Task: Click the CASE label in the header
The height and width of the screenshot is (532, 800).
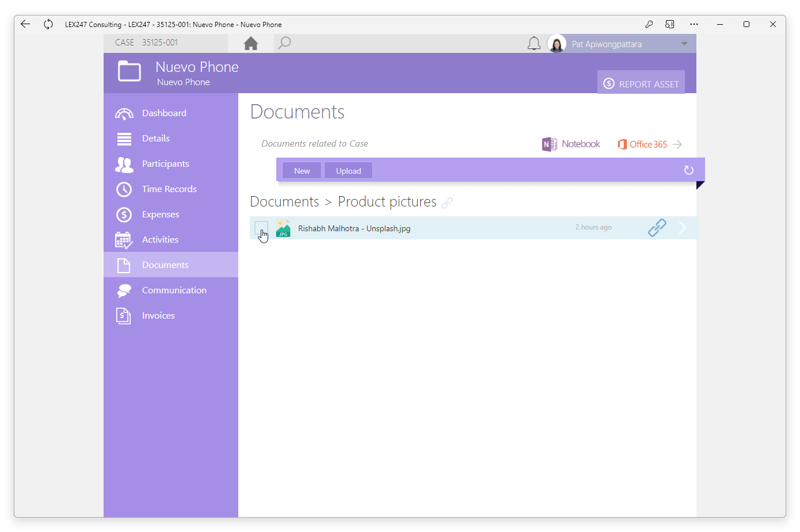Action: coord(124,43)
